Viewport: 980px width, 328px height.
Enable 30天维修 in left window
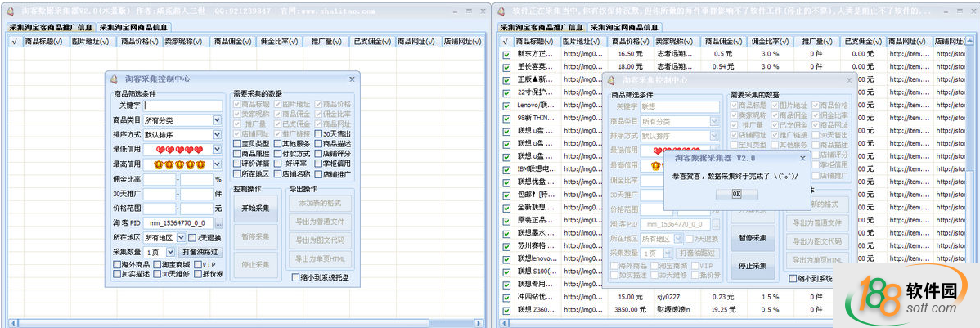point(157,274)
